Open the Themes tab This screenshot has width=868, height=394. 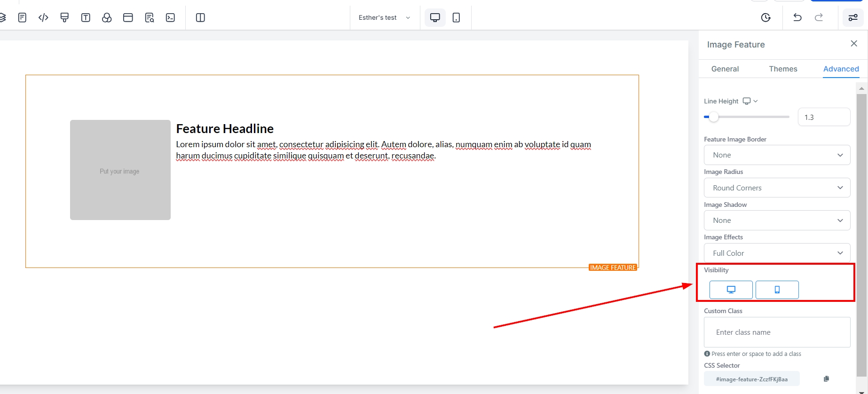point(783,69)
